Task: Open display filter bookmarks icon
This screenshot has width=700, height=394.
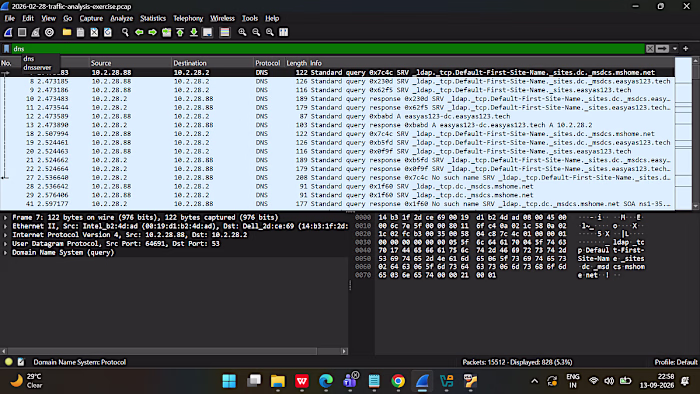Action: click(6, 49)
